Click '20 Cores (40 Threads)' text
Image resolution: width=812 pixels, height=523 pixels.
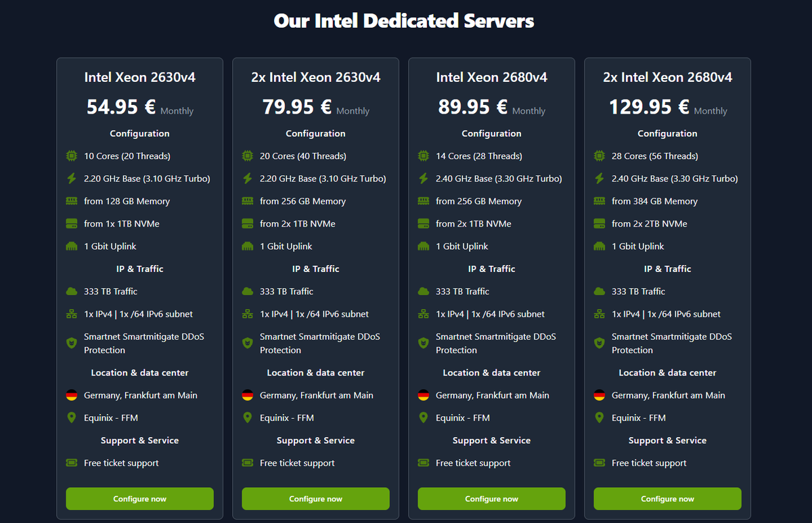[x=303, y=156]
